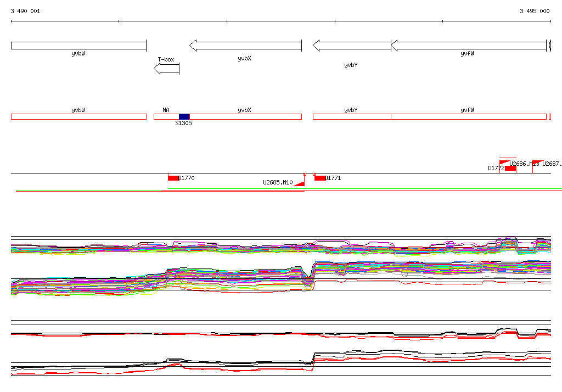Viewport: 562px width, 392px height.
Task: Select the yvfW leftward gene arrow
Action: 469,46
